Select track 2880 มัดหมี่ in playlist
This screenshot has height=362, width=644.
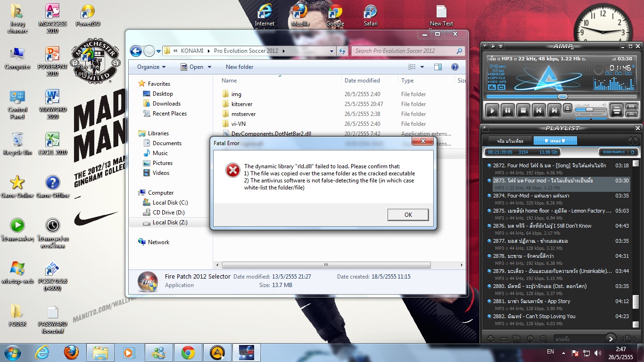[x=558, y=289]
